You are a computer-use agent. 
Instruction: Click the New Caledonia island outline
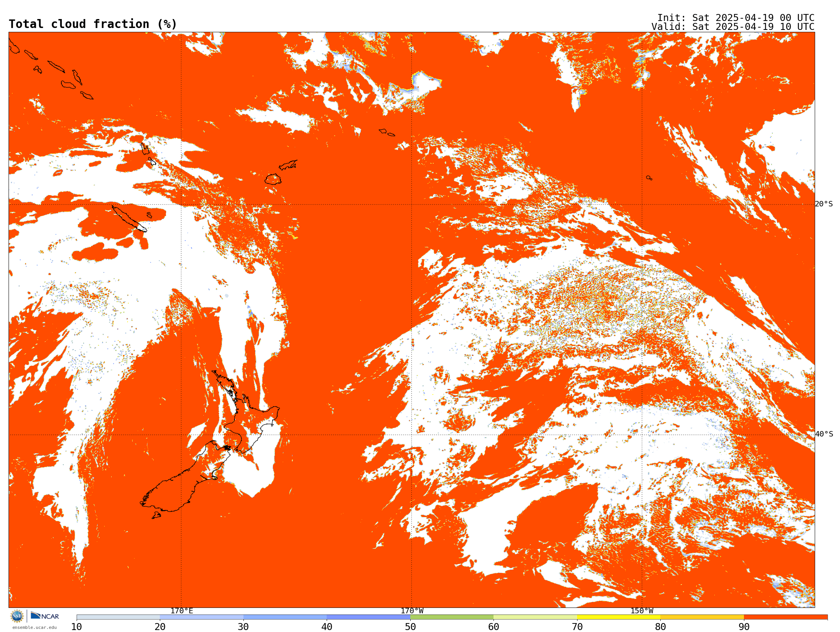coord(129,219)
